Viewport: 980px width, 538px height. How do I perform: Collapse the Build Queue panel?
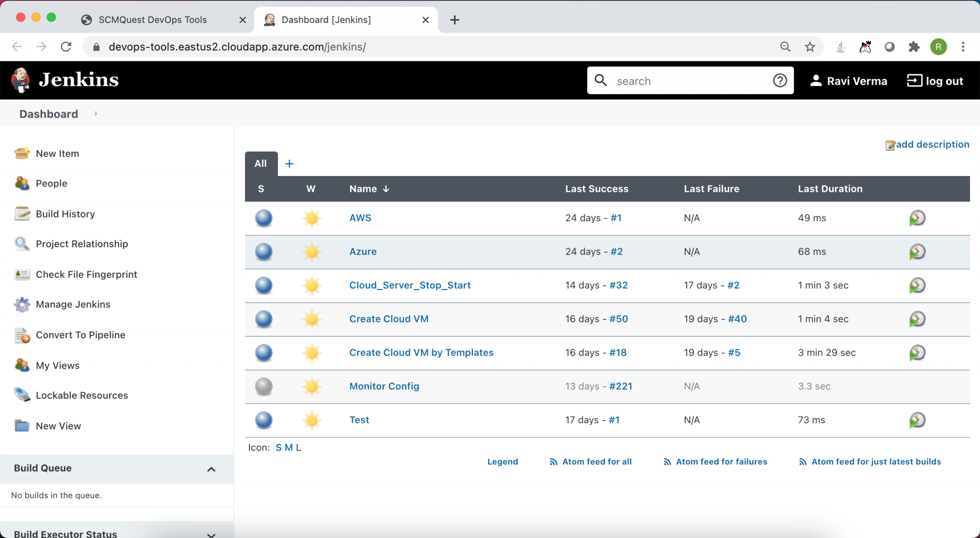(x=211, y=469)
